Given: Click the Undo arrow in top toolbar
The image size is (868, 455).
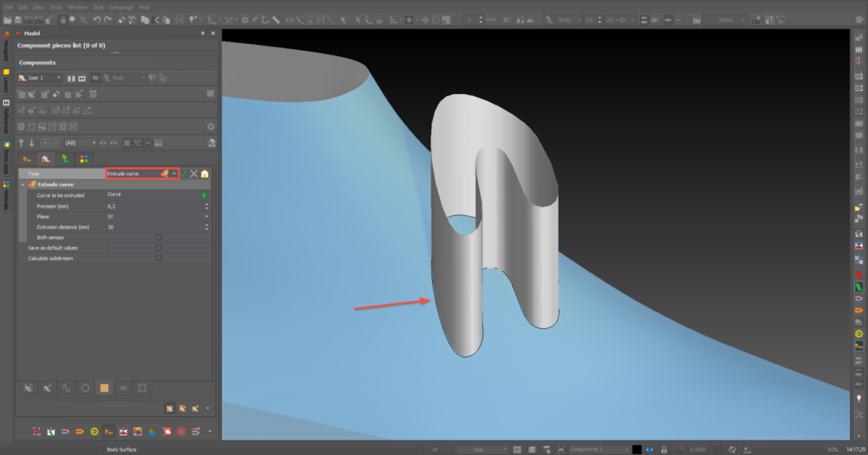Looking at the screenshot, I should [97, 20].
